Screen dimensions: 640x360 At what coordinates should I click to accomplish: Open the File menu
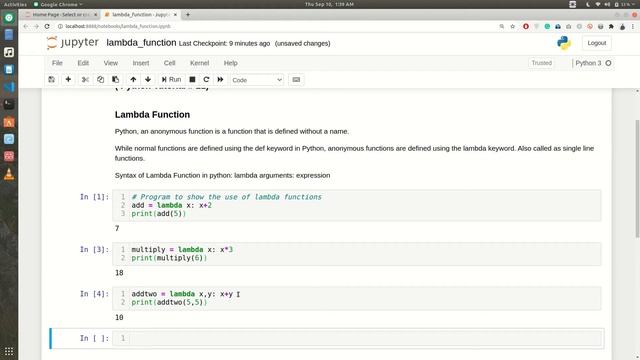(x=57, y=63)
